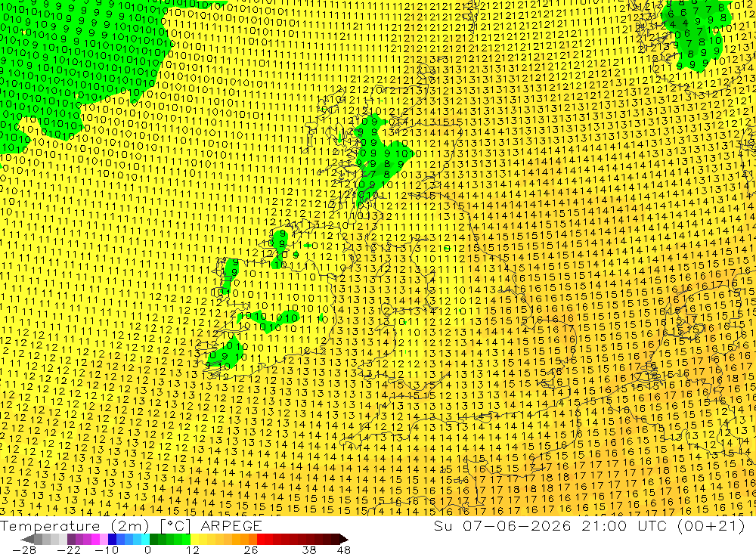This screenshot has height=554, width=756.
Task: Click the 48 legend value
Action: [344, 550]
